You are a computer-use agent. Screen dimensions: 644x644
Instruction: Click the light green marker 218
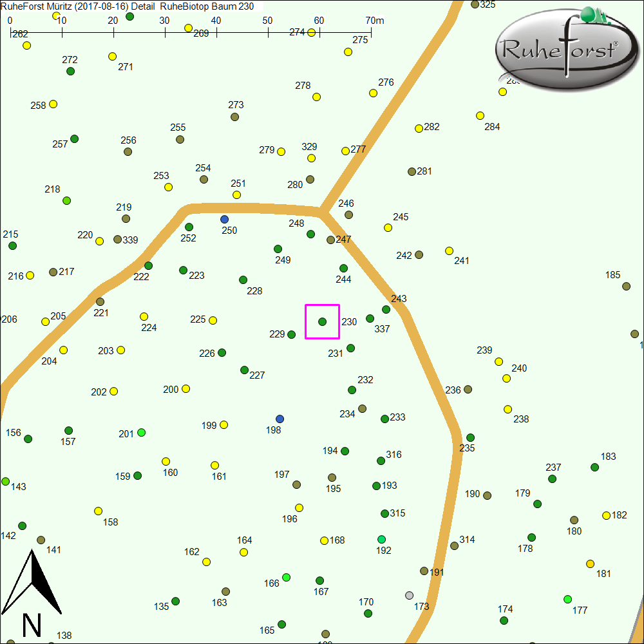pos(66,200)
